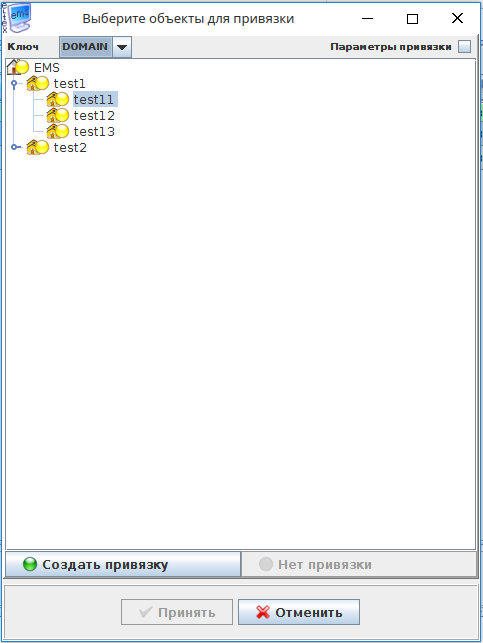
Task: Click the EMS root domain icon
Action: [18, 67]
